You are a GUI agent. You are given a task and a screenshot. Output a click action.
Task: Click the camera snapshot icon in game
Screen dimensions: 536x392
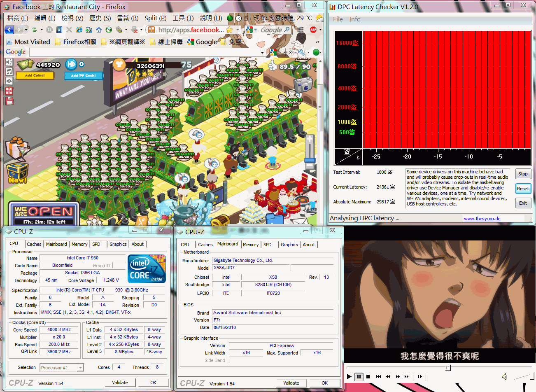pyautogui.click(x=303, y=84)
